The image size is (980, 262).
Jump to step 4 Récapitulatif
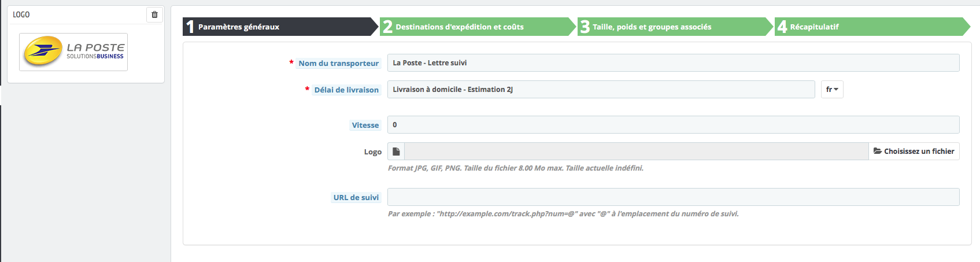[x=872, y=27]
